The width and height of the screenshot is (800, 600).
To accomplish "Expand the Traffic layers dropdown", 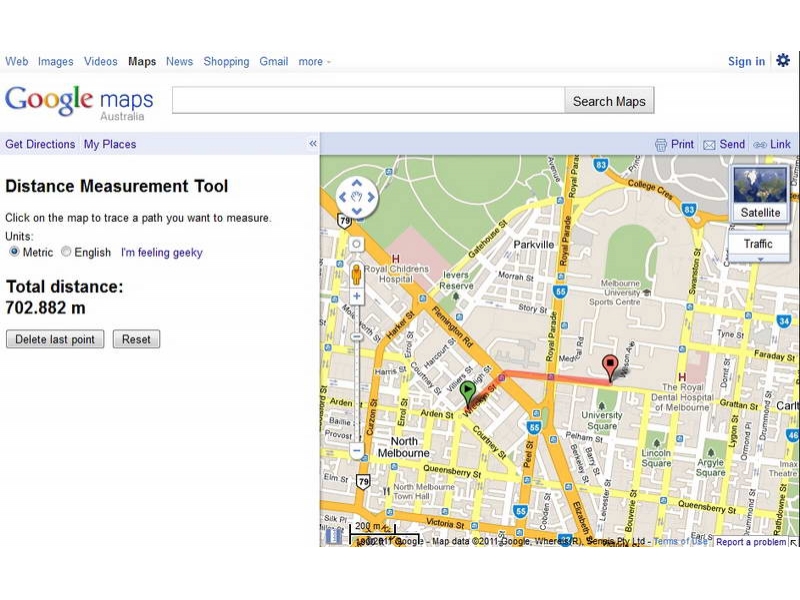I will click(x=758, y=259).
